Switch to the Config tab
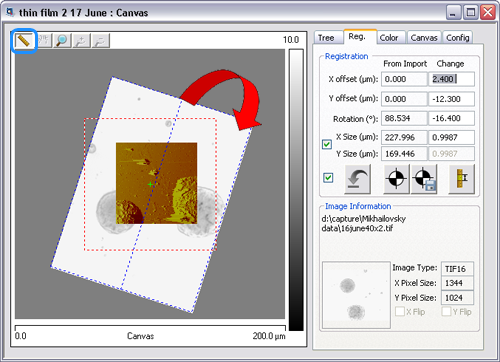Viewport: 500px width, 362px height. pyautogui.click(x=458, y=38)
